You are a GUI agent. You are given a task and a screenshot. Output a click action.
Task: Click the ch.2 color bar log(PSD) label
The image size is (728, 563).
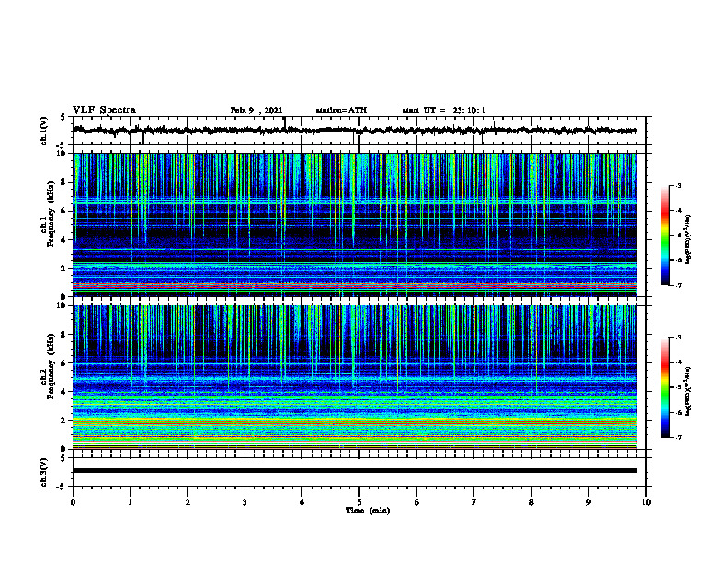coord(689,392)
